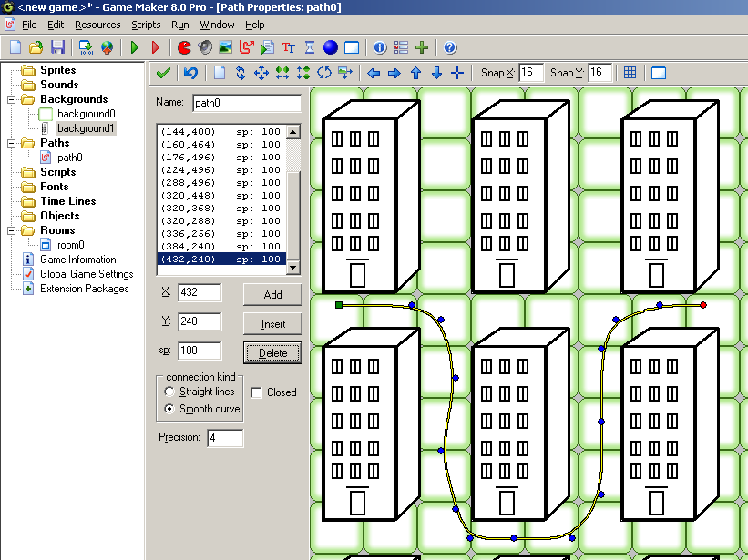
Task: Click the blue undo arrow icon
Action: [190, 73]
